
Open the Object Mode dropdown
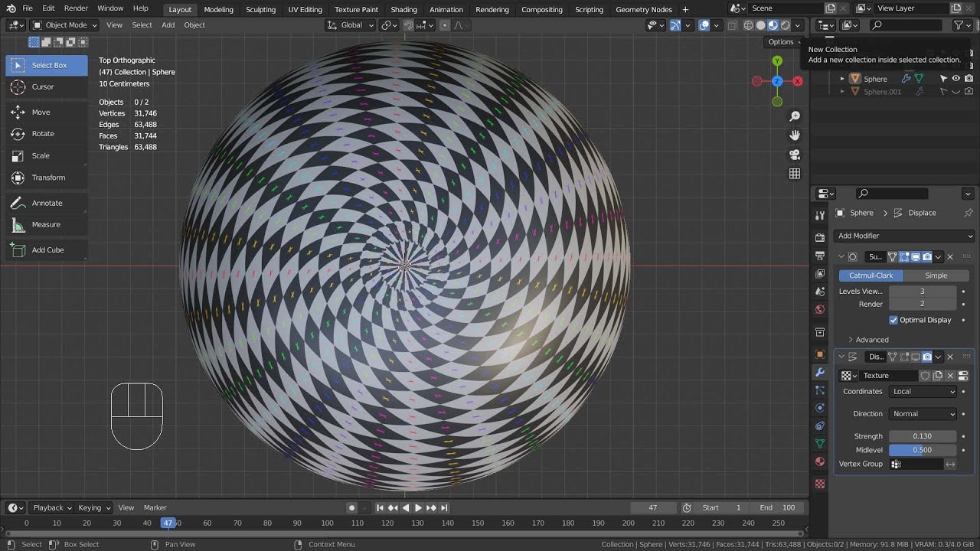tap(64, 25)
